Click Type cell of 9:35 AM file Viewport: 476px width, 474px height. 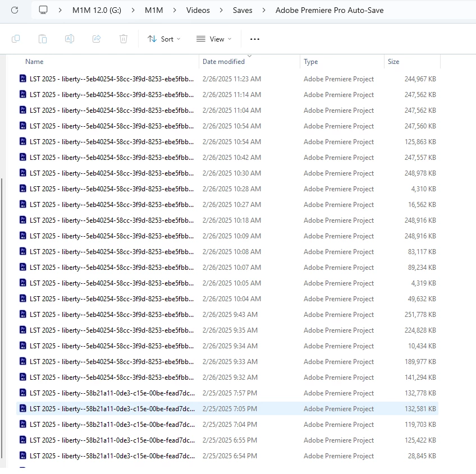click(339, 330)
